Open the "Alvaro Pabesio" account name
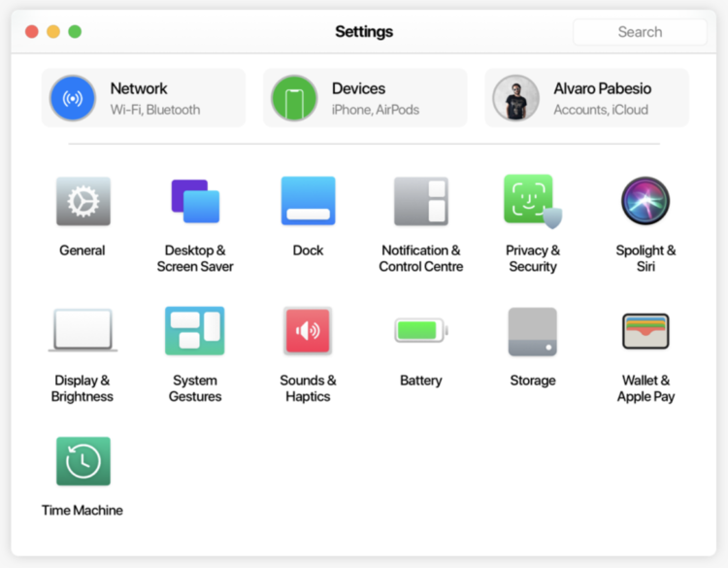 pyautogui.click(x=602, y=88)
